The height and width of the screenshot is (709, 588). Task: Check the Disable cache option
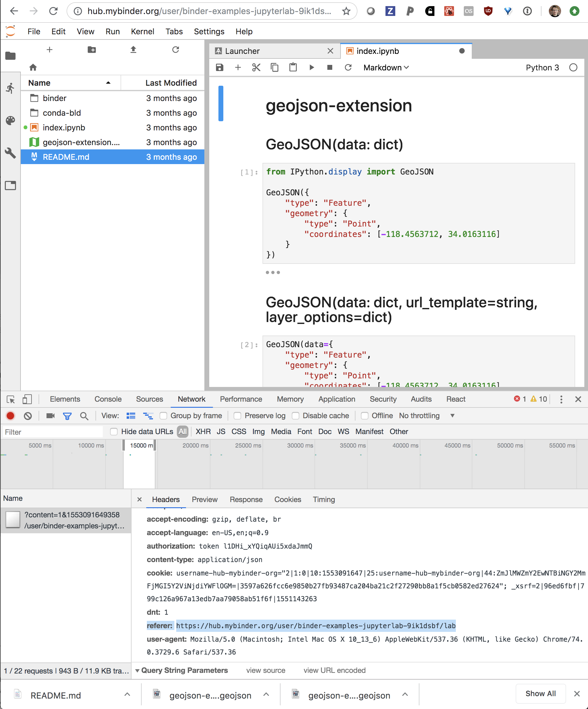pyautogui.click(x=296, y=416)
